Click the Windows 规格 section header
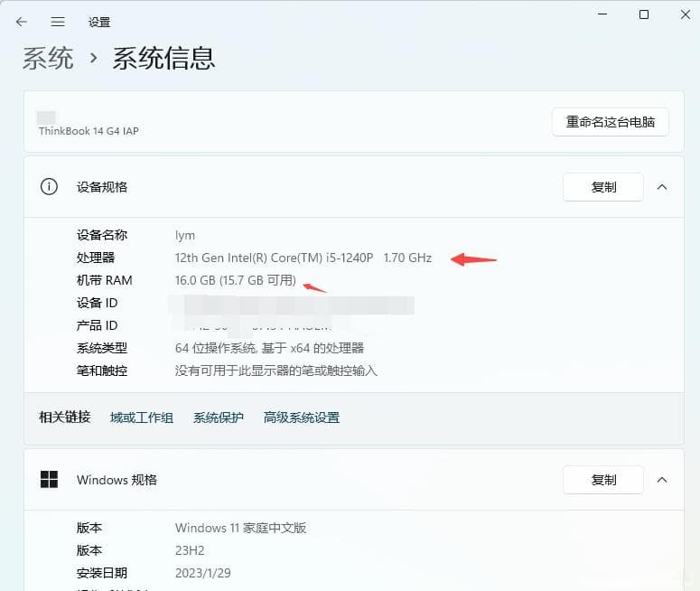This screenshot has height=591, width=700. point(353,480)
